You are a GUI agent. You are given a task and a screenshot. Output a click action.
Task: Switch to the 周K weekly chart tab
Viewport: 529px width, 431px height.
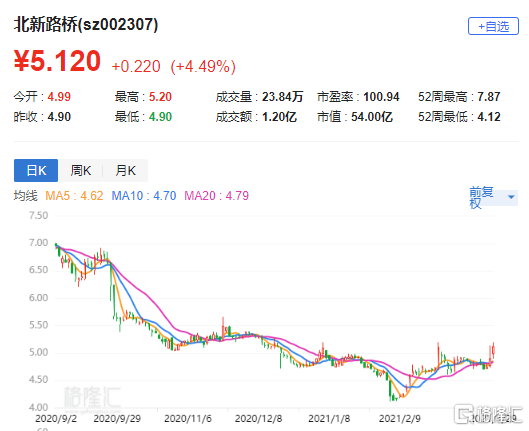click(x=81, y=171)
